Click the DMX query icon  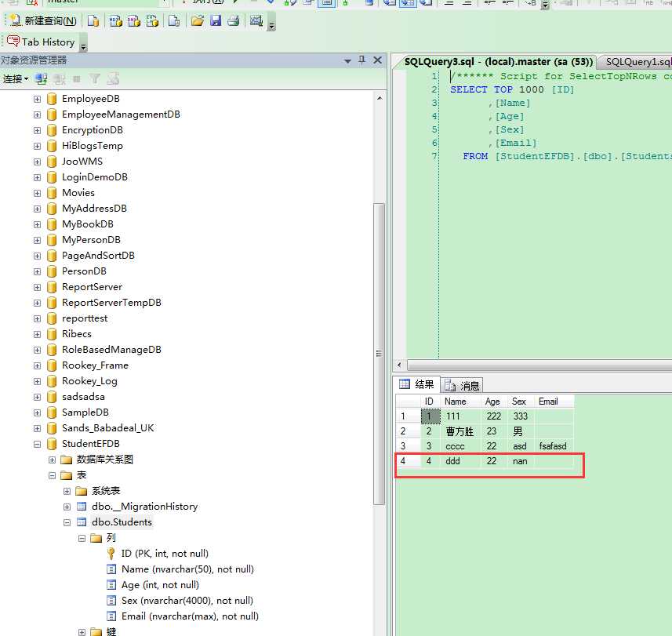coord(134,20)
